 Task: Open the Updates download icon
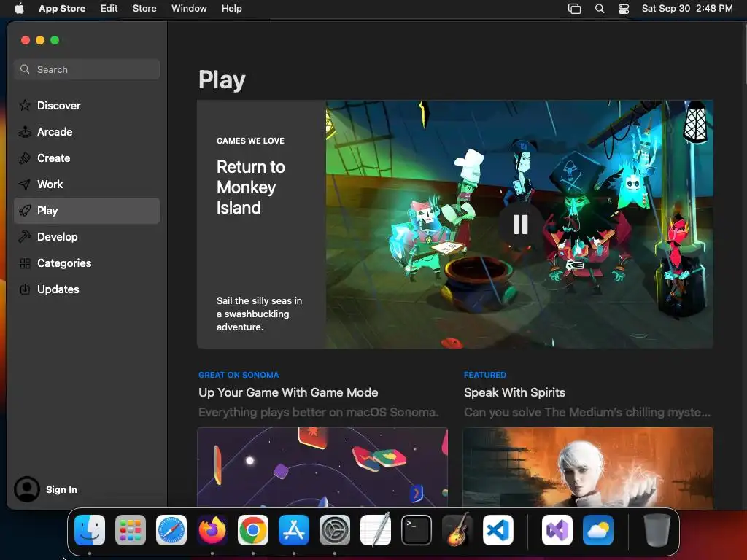tap(25, 289)
